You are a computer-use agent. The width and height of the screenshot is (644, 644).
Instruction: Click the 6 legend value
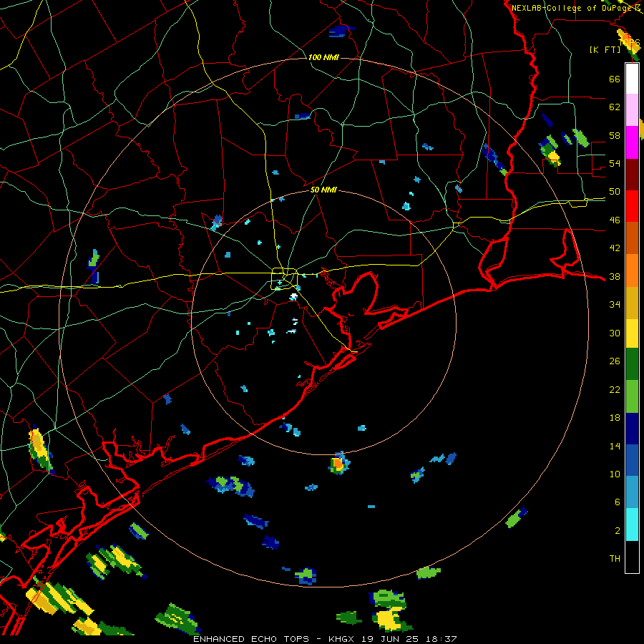pos(618,502)
